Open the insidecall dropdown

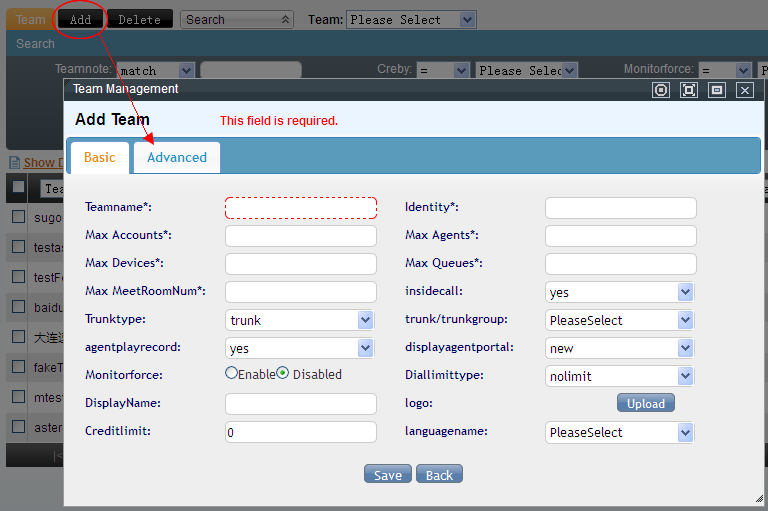(685, 292)
